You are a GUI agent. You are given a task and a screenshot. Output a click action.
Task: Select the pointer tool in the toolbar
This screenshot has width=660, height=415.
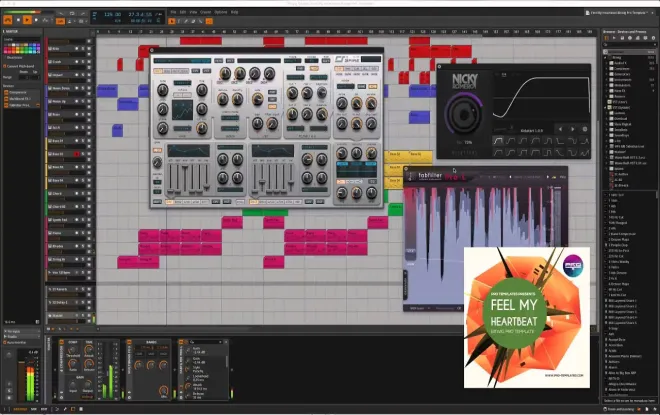click(x=171, y=21)
